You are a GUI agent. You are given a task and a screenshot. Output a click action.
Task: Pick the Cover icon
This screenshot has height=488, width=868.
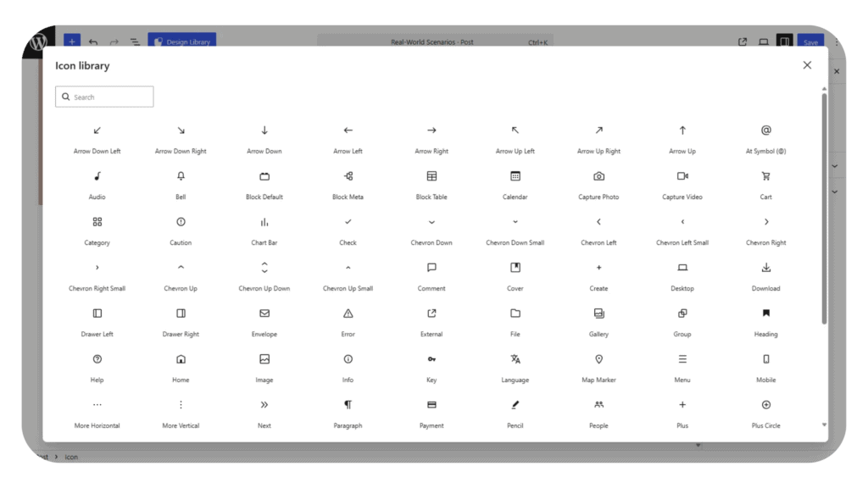click(x=515, y=268)
